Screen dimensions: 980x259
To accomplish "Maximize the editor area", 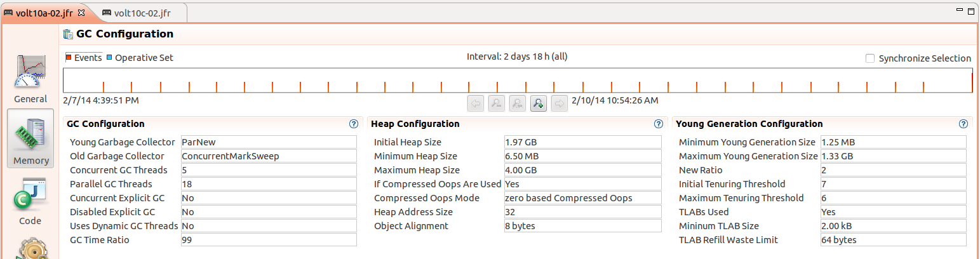I will [x=970, y=11].
